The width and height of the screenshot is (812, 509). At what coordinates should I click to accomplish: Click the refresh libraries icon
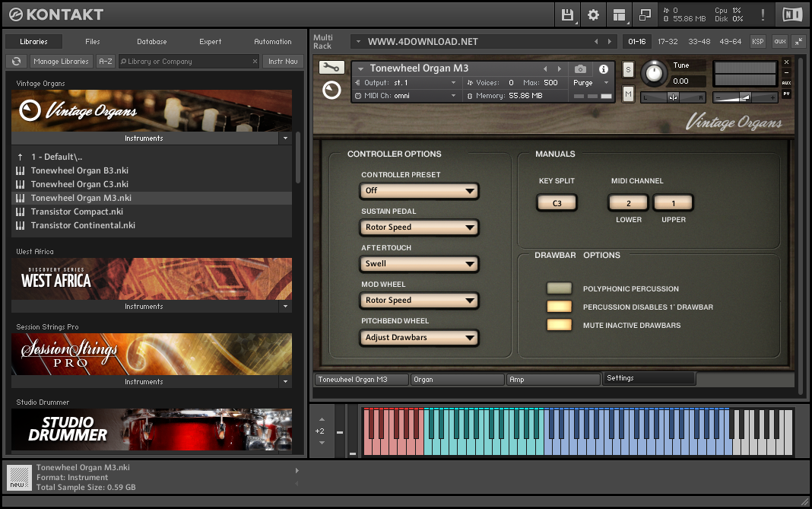[x=16, y=62]
